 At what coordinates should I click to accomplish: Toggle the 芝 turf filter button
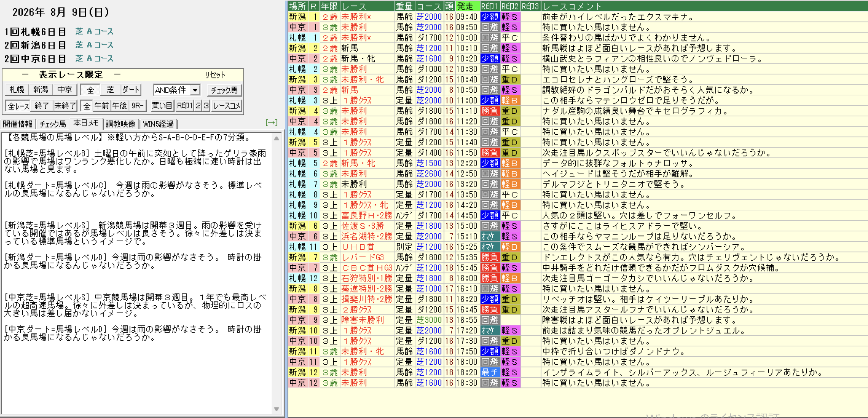110,90
